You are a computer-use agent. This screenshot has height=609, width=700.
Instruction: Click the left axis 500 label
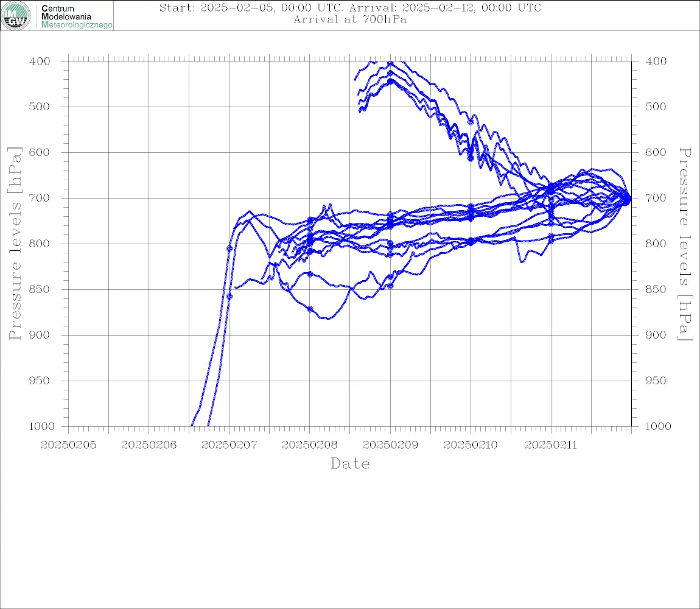(40, 107)
